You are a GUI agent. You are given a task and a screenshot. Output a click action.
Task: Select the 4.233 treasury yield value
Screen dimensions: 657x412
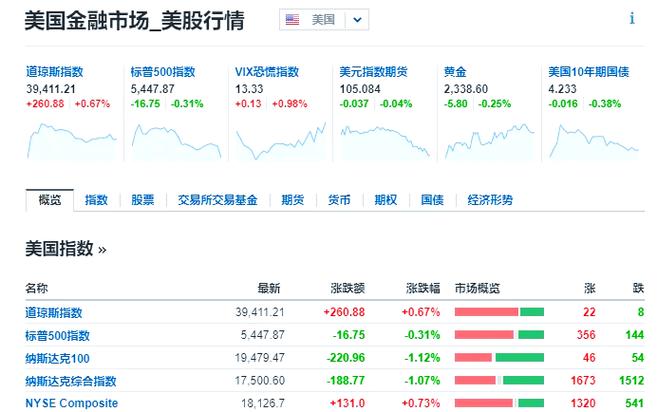562,89
